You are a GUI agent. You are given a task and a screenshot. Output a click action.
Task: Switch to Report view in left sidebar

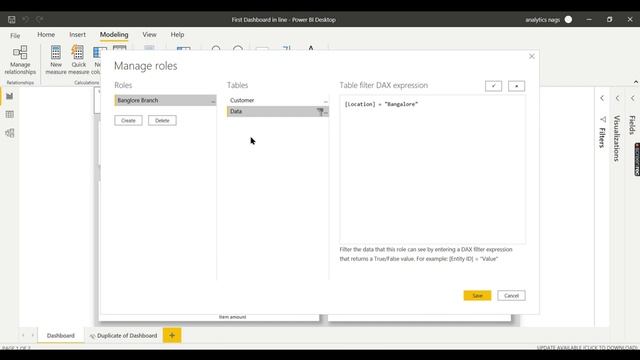(x=10, y=96)
